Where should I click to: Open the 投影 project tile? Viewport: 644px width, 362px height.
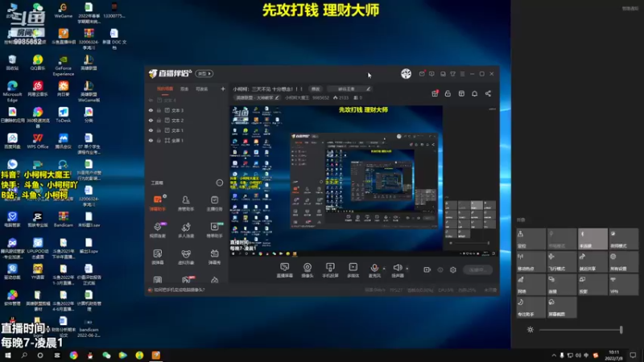[592, 285]
